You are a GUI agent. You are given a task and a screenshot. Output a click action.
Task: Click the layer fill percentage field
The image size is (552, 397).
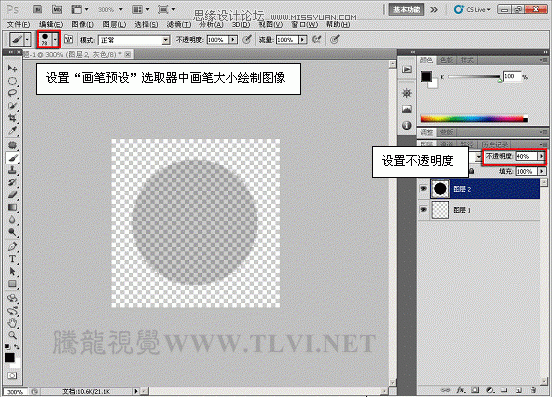[527, 171]
